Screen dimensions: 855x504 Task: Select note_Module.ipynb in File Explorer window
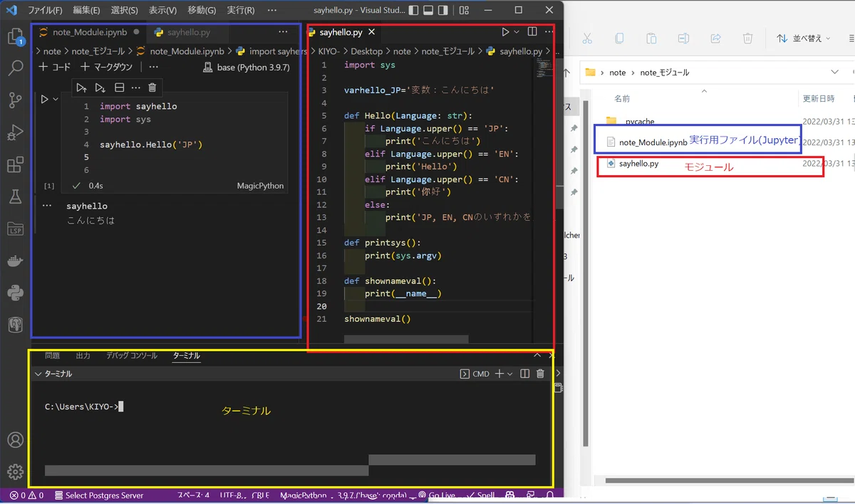tap(653, 142)
